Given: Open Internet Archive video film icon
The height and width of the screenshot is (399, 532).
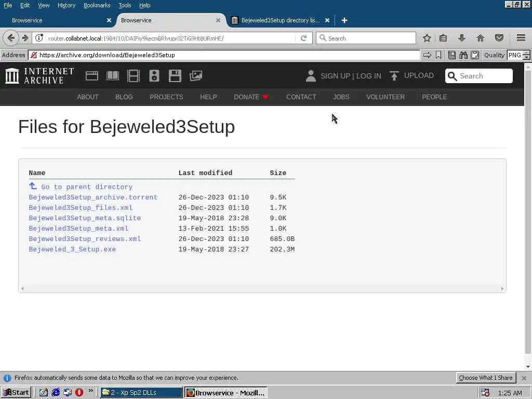Looking at the screenshot, I should pyautogui.click(x=134, y=76).
